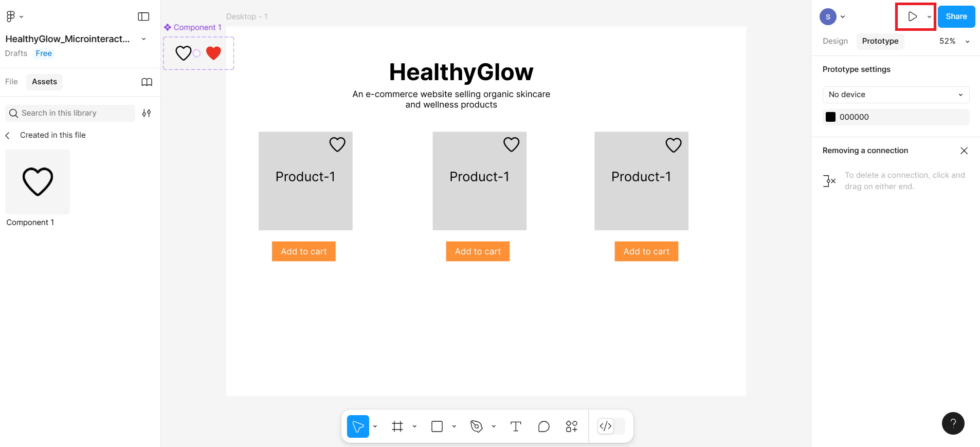Open the 52% zoom level dropdown
This screenshot has height=447, width=980.
[954, 41]
